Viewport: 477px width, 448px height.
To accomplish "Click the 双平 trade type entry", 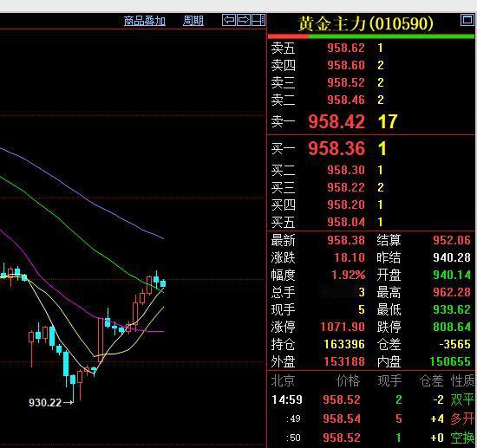I will tap(462, 399).
